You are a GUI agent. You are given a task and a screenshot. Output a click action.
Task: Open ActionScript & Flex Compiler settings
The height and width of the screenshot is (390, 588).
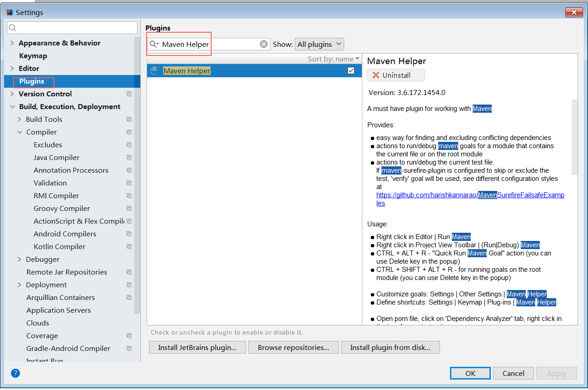(79, 221)
